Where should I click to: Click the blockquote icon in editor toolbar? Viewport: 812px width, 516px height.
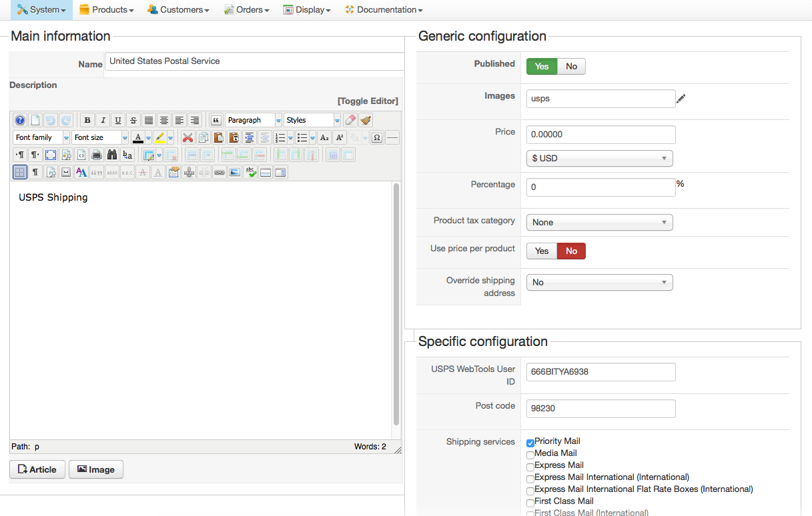216,121
